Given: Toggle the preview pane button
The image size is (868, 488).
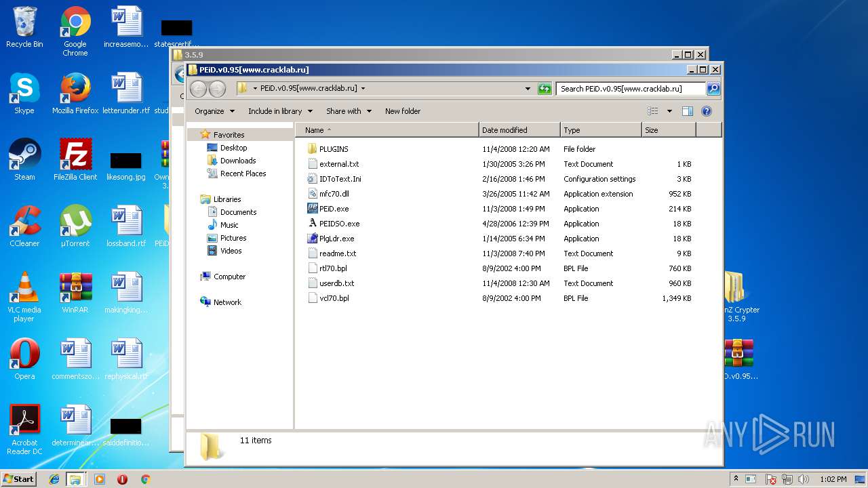Looking at the screenshot, I should point(687,111).
